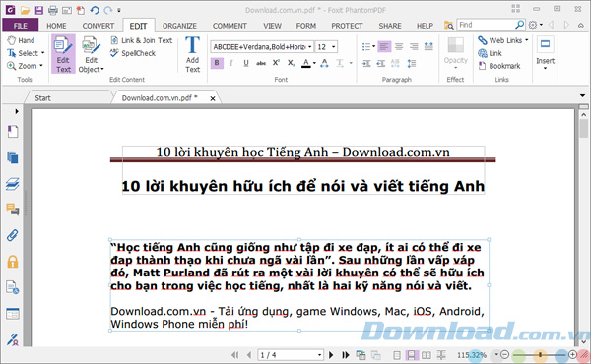Open the font name dropdown

[310, 47]
